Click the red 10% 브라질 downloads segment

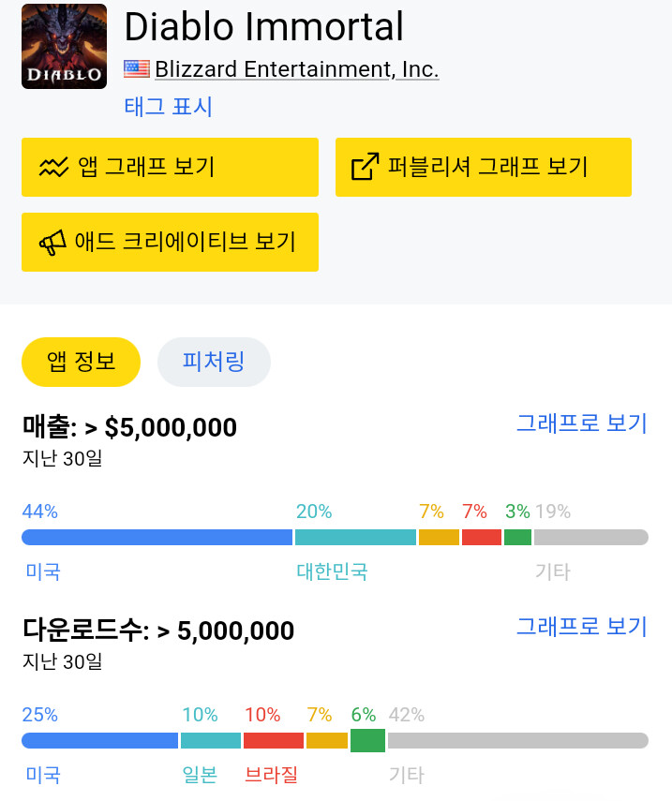pos(274,741)
